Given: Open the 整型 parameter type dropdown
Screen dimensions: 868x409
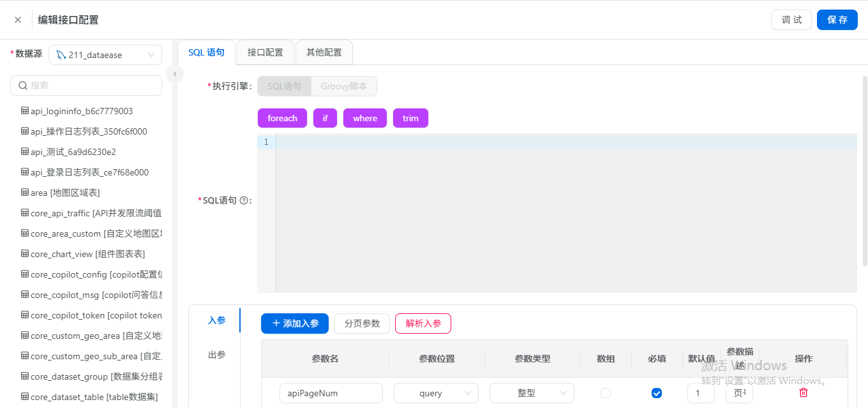Looking at the screenshot, I should (532, 393).
